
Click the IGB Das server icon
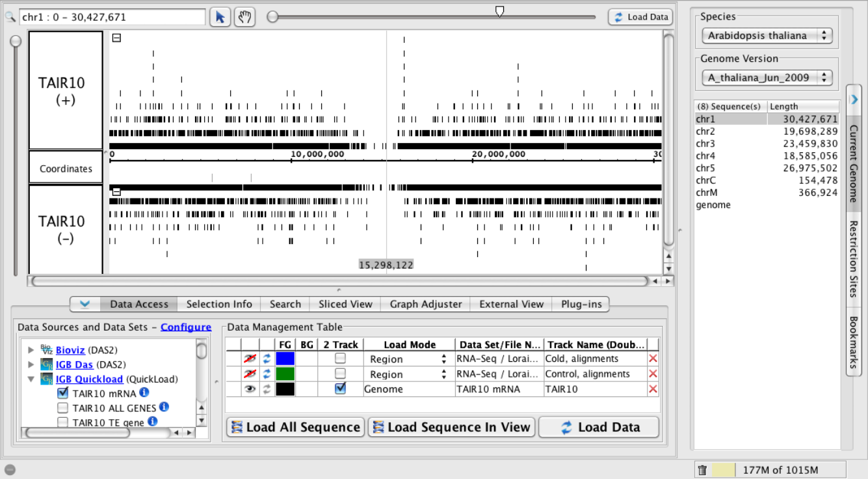[x=46, y=364]
